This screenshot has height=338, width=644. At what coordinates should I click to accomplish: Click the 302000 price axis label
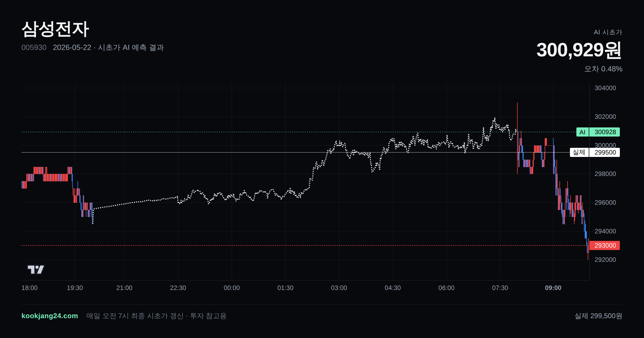pos(605,117)
